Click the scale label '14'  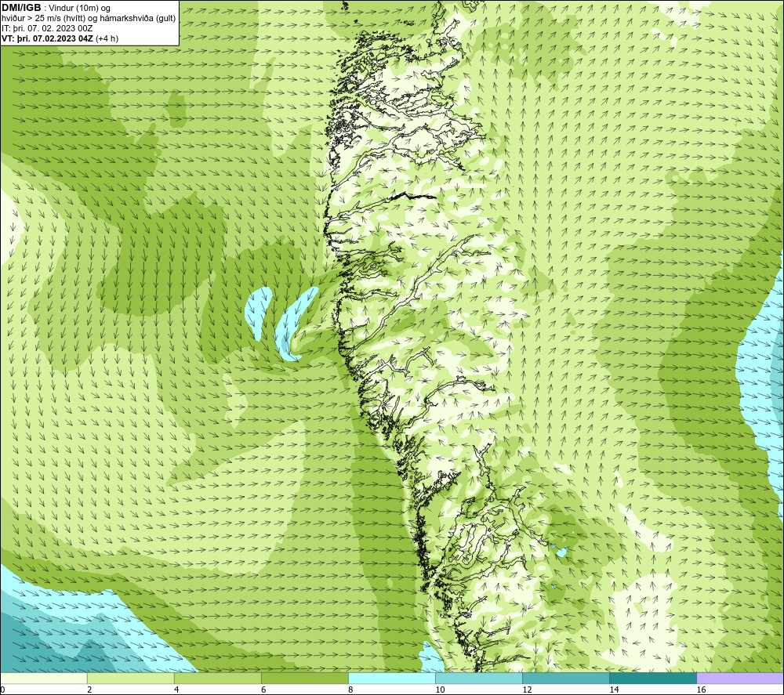point(614,690)
